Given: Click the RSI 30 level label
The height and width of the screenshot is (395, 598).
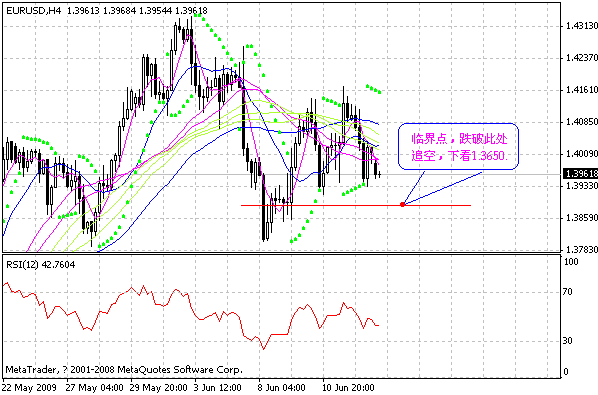Looking at the screenshot, I should [x=568, y=341].
